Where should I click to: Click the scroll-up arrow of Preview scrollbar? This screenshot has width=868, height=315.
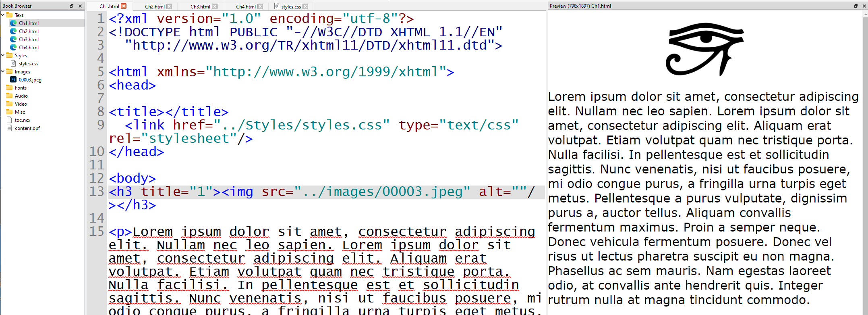tap(865, 14)
